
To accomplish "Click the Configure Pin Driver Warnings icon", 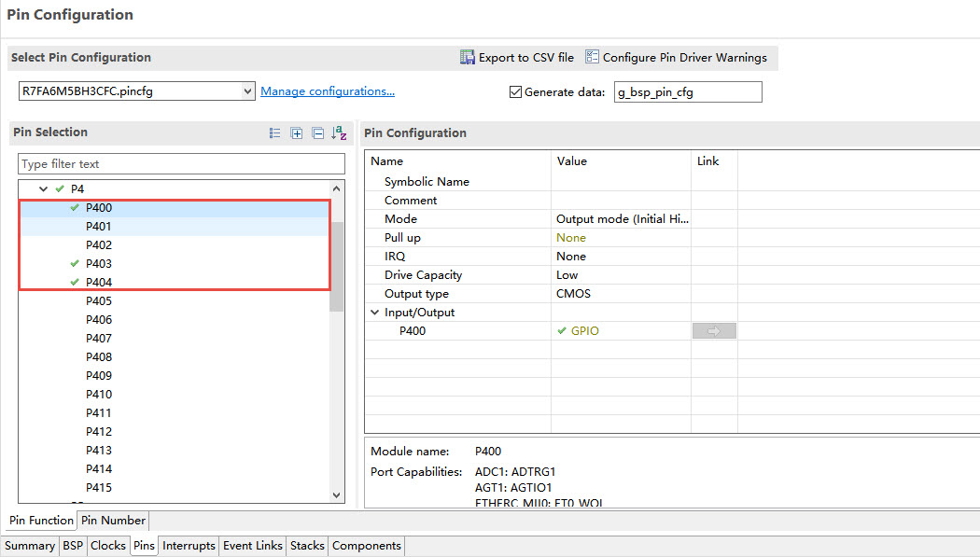I will (591, 57).
